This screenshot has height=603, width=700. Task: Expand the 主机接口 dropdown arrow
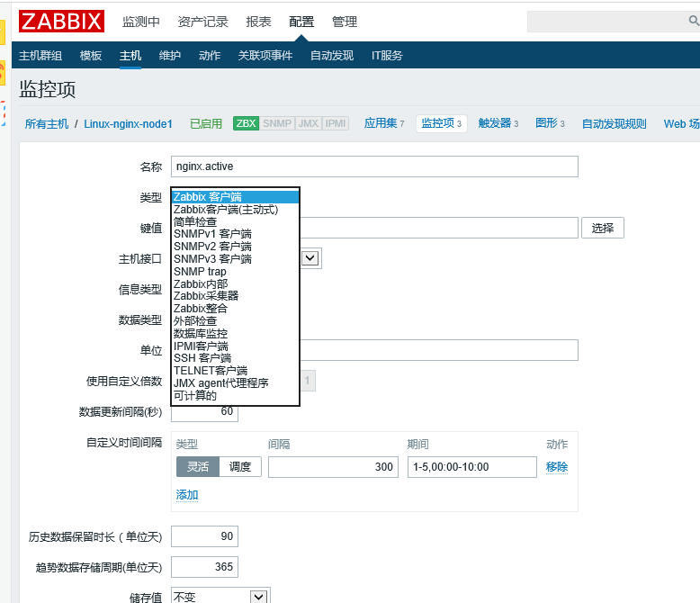click(x=310, y=258)
